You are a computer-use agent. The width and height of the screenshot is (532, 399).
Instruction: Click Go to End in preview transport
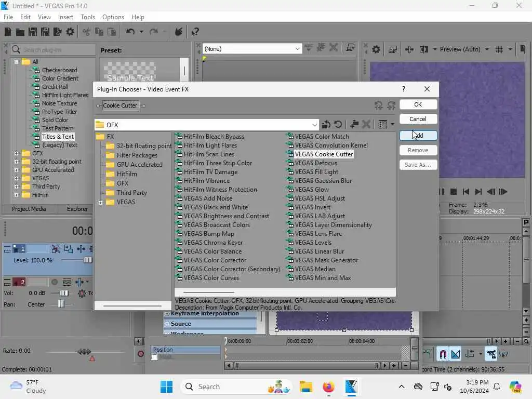[x=478, y=192]
